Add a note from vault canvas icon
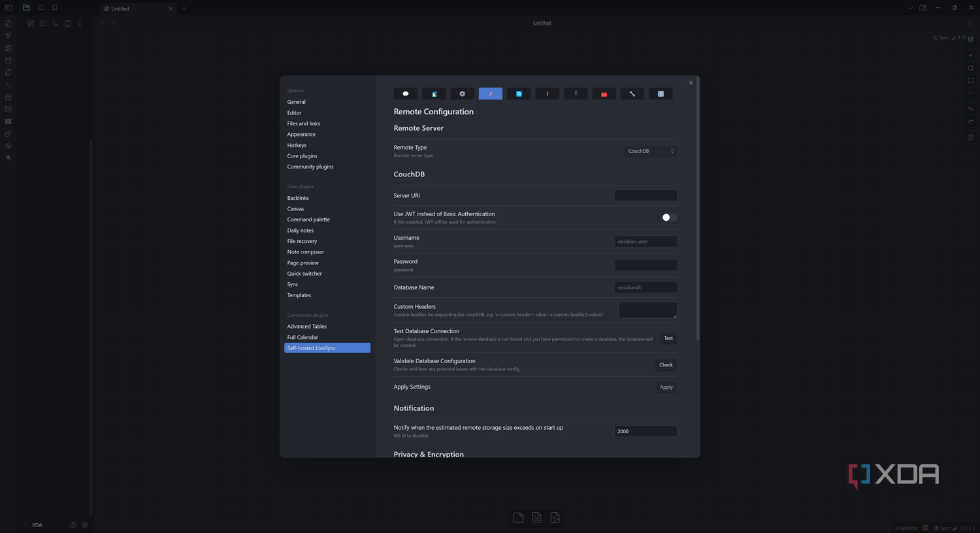 [x=536, y=518]
